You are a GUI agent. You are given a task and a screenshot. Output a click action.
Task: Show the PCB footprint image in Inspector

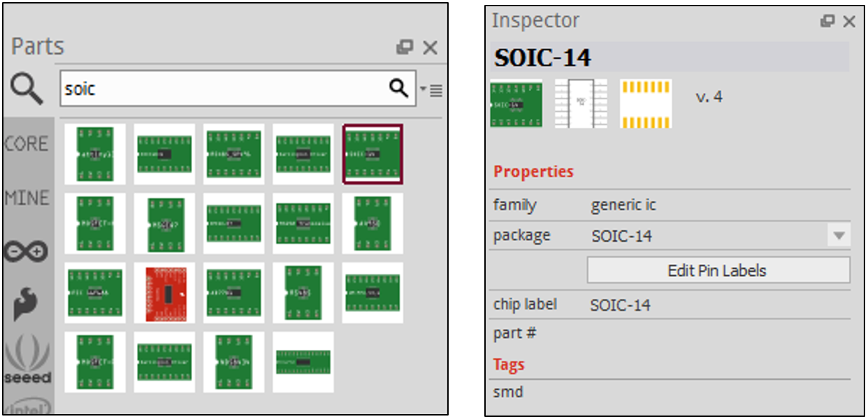coord(646,103)
